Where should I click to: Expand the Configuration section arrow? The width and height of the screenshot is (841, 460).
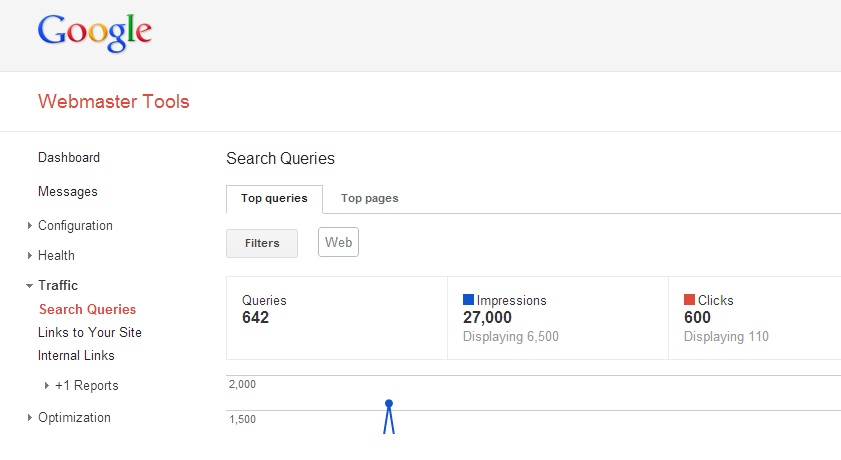[29, 226]
